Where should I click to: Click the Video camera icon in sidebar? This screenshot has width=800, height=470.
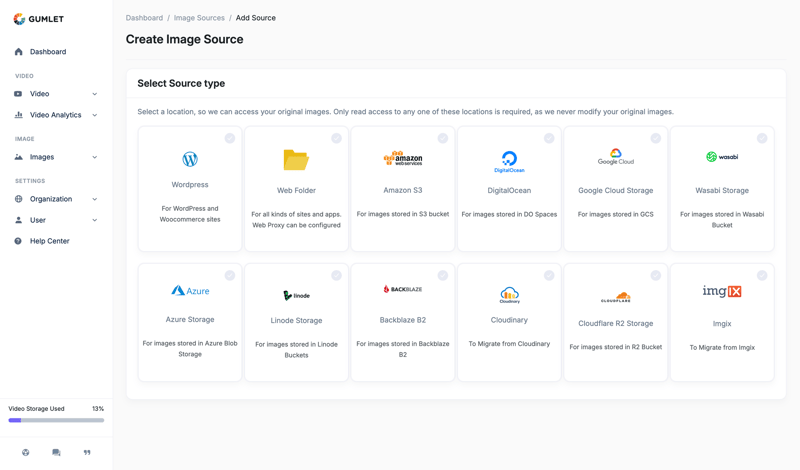[x=18, y=94]
